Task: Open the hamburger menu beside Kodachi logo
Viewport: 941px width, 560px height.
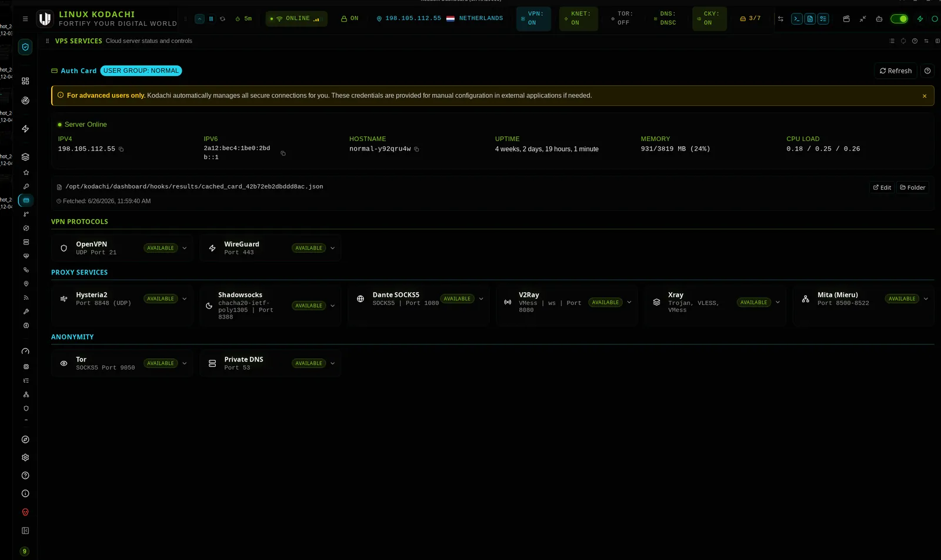Action: [25, 19]
